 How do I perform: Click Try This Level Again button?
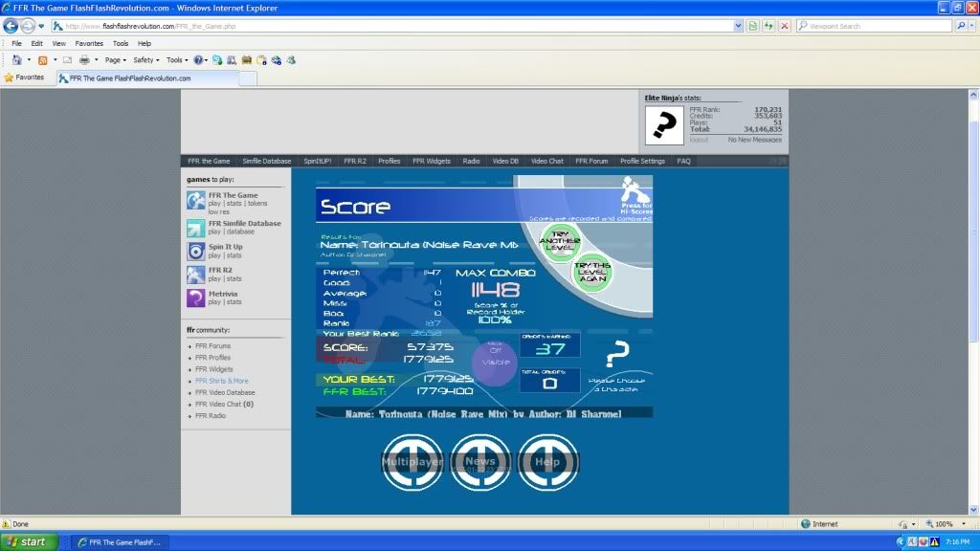click(x=592, y=273)
